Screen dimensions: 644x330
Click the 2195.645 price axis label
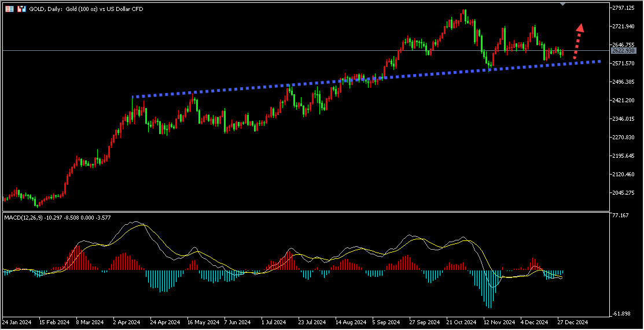tap(624, 156)
